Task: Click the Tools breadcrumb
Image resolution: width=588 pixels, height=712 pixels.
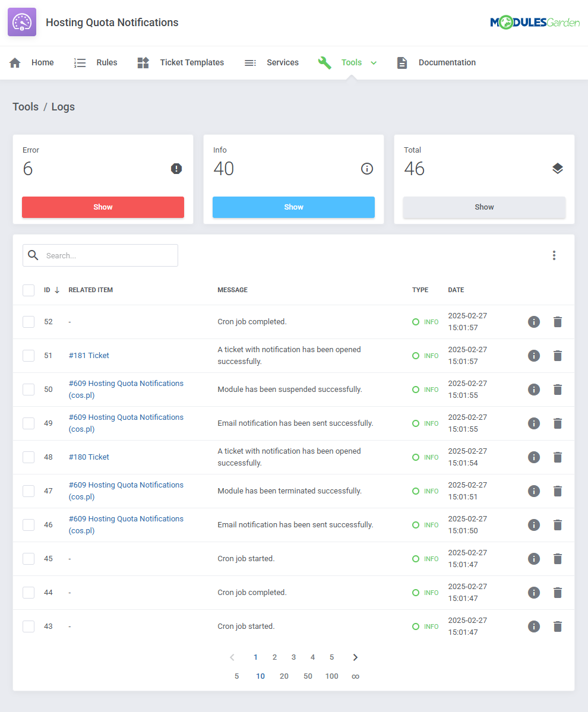Action: [x=26, y=107]
